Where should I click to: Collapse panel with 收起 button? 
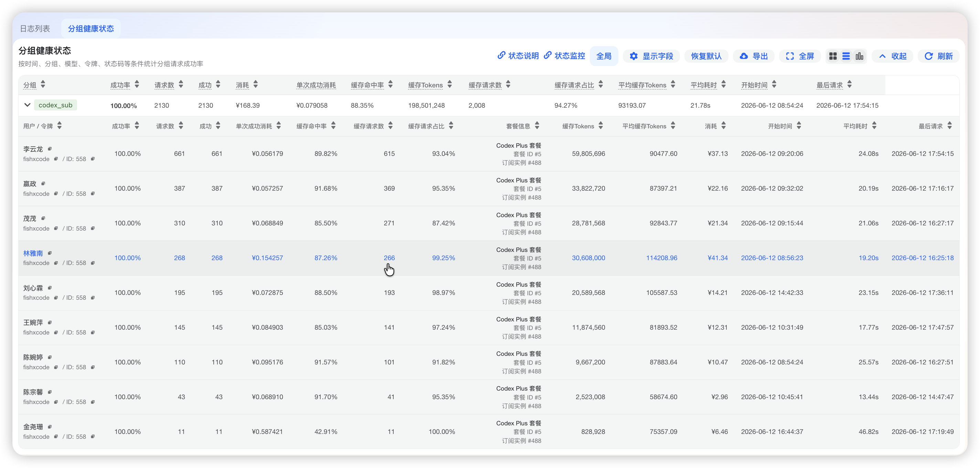893,56
